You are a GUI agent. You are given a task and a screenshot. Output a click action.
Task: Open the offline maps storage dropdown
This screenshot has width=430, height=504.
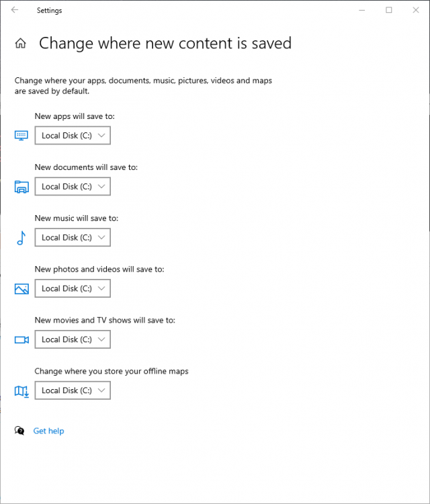click(73, 390)
